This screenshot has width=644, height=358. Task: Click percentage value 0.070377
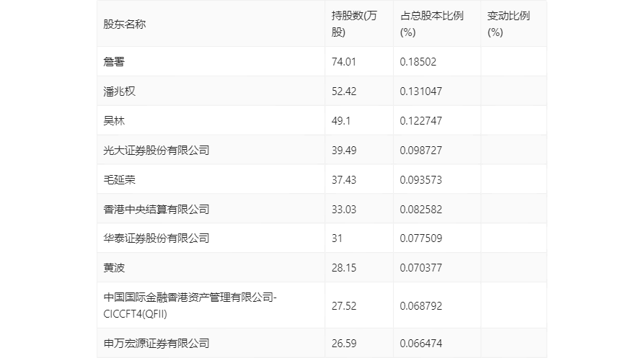[421, 268]
